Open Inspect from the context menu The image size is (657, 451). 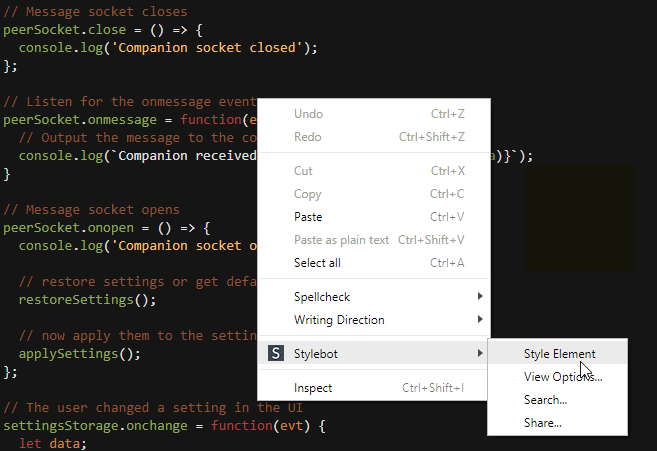(313, 388)
